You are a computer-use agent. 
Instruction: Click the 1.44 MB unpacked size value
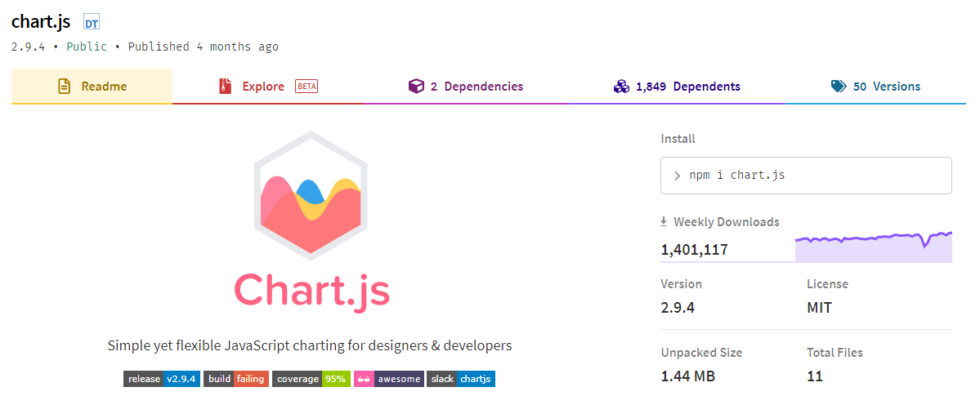click(688, 376)
